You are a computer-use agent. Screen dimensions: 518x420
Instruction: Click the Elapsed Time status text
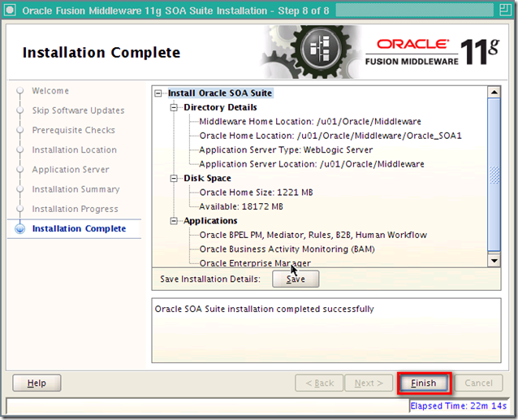point(458,406)
